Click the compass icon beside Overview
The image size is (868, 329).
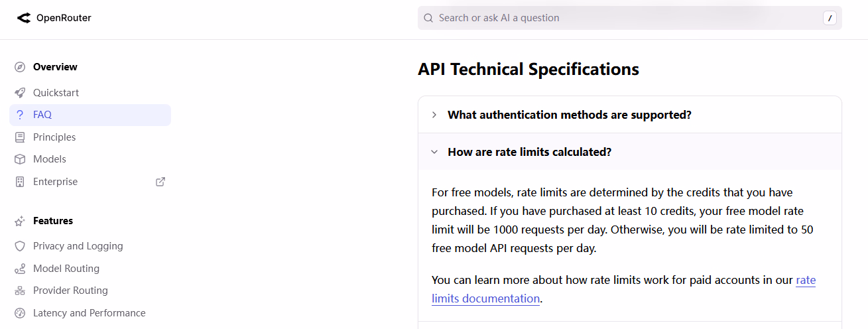point(20,67)
